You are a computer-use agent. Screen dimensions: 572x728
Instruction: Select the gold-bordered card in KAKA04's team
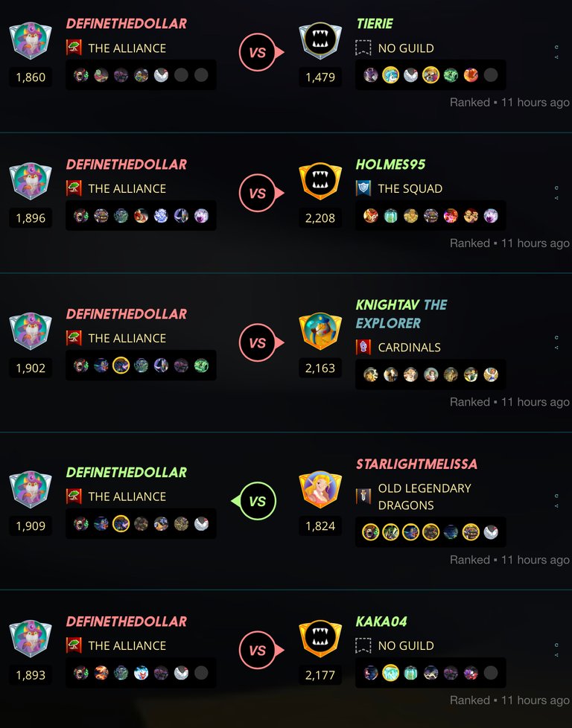[x=390, y=673]
